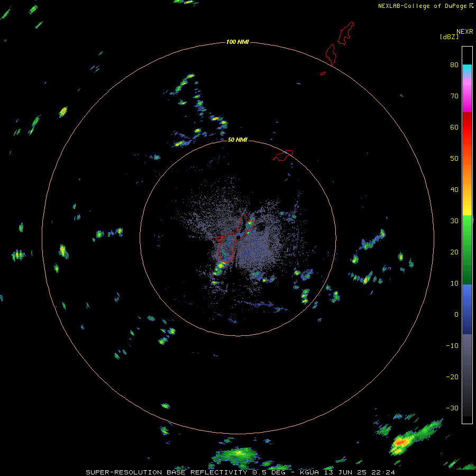Screen dimensions: 476x476
Task: Click the 50 NMI range ring label
Action: pyautogui.click(x=237, y=140)
